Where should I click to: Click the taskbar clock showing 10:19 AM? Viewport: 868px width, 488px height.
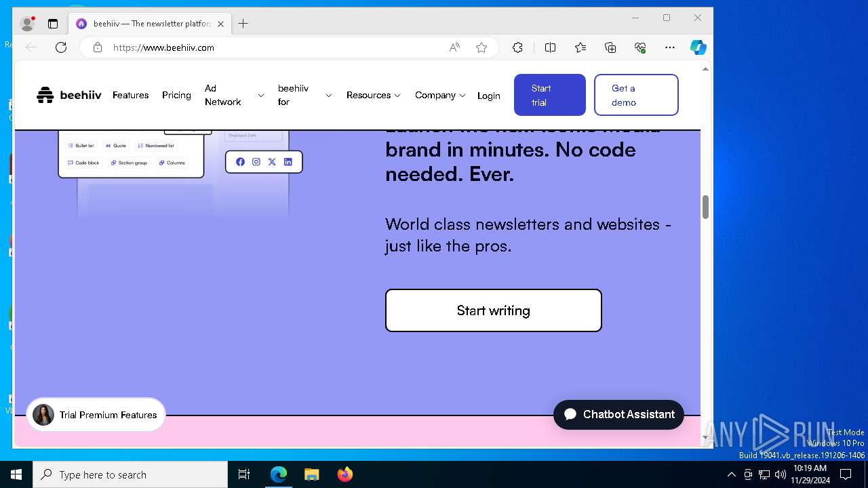(x=810, y=474)
